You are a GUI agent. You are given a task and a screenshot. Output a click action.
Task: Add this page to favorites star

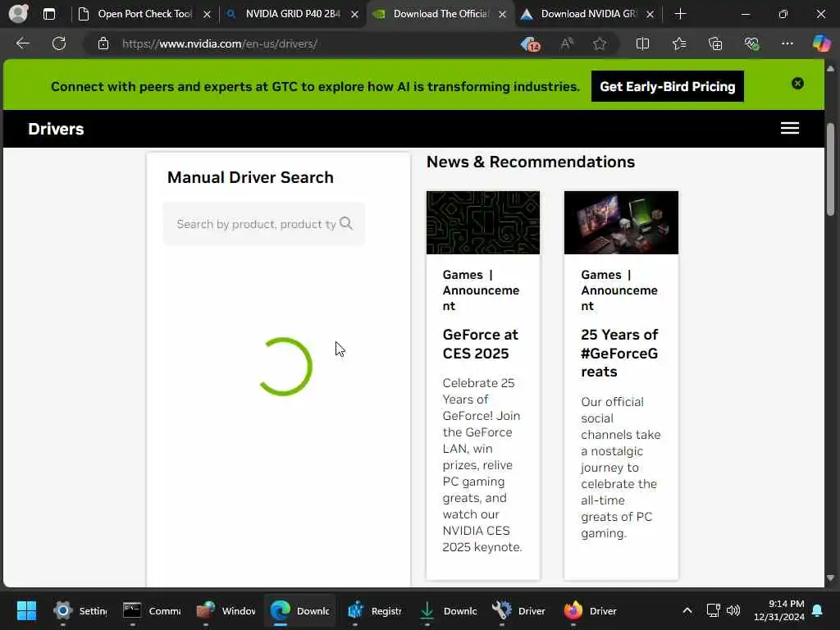click(x=600, y=43)
